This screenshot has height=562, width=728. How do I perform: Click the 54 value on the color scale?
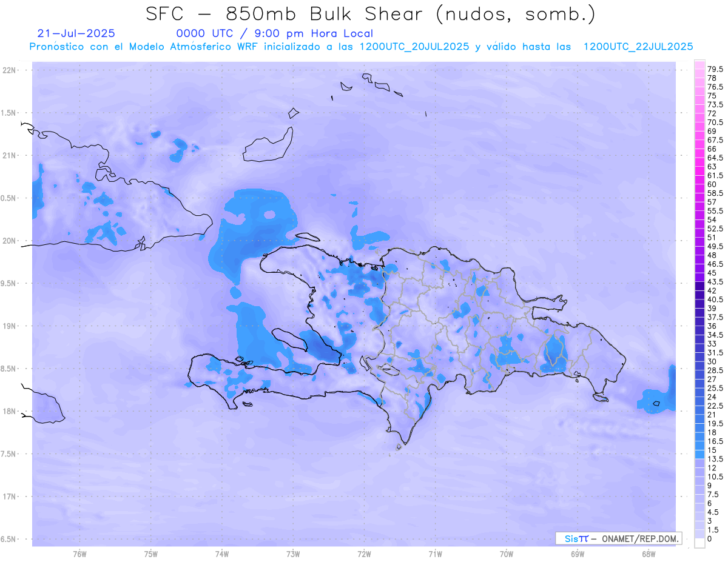712,219
